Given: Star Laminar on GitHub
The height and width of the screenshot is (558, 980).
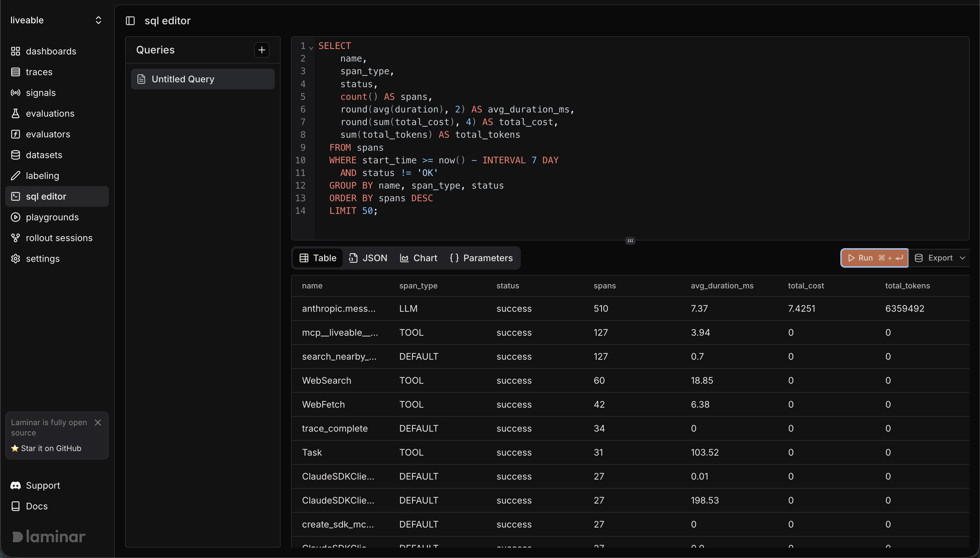Looking at the screenshot, I should tap(51, 448).
